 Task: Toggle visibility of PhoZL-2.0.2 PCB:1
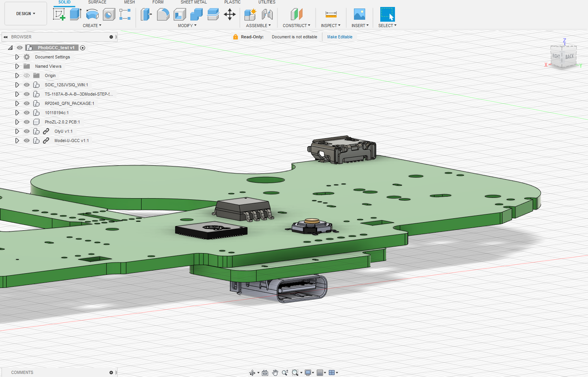pos(27,122)
